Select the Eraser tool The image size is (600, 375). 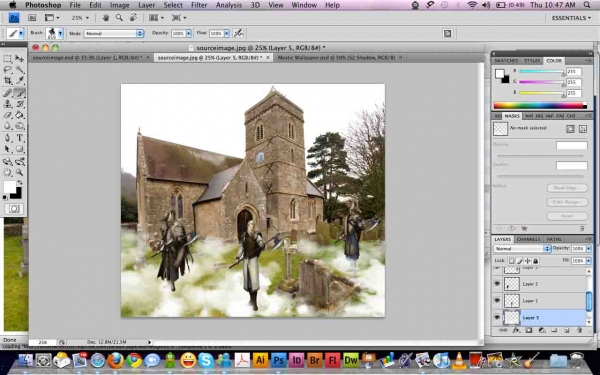[x=7, y=115]
